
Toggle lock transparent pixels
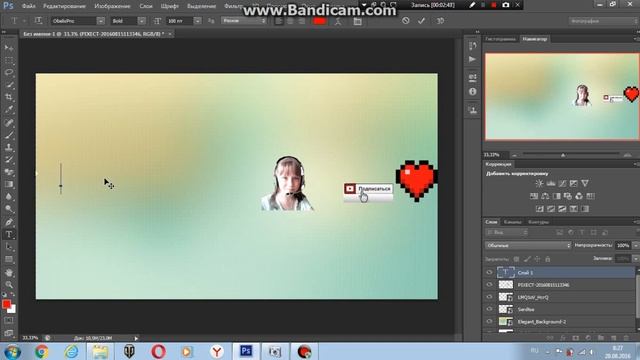[x=516, y=259]
